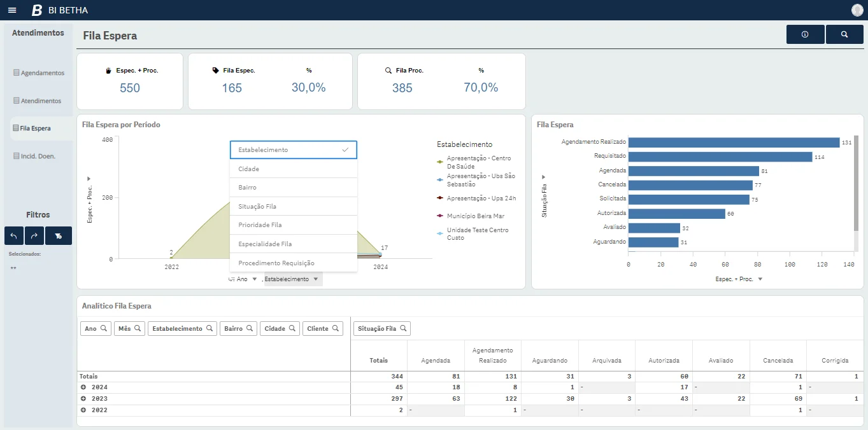Viewport: 868px width, 430px height.
Task: Pick Procedimento Requisição from the dimension list
Action: [x=294, y=263]
